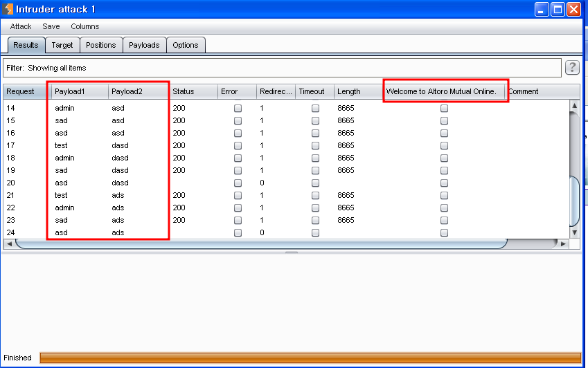Sort by the Request column header
This screenshot has width=588, height=368.
(x=26, y=92)
